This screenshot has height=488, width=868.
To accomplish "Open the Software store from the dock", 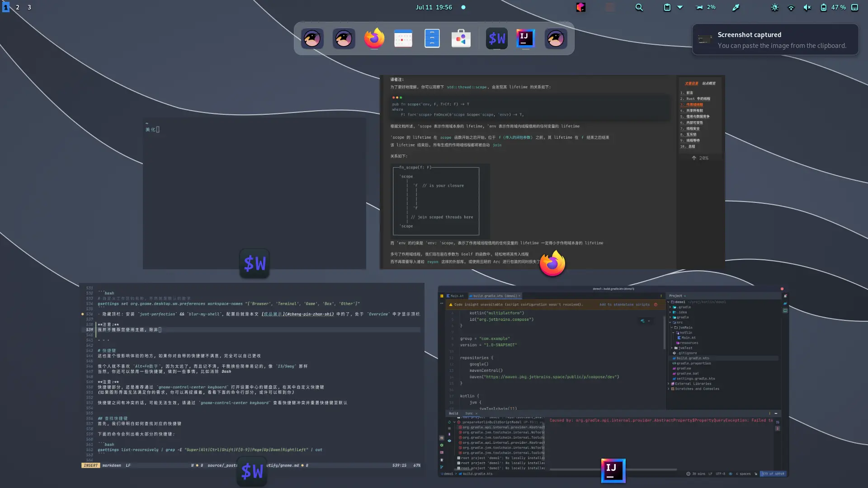I will click(461, 38).
